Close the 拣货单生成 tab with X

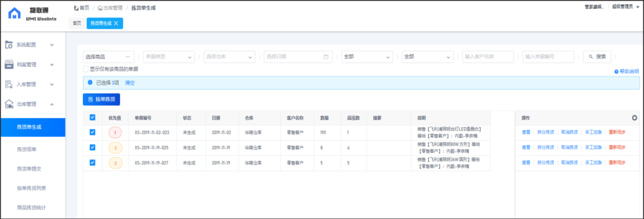coord(116,23)
